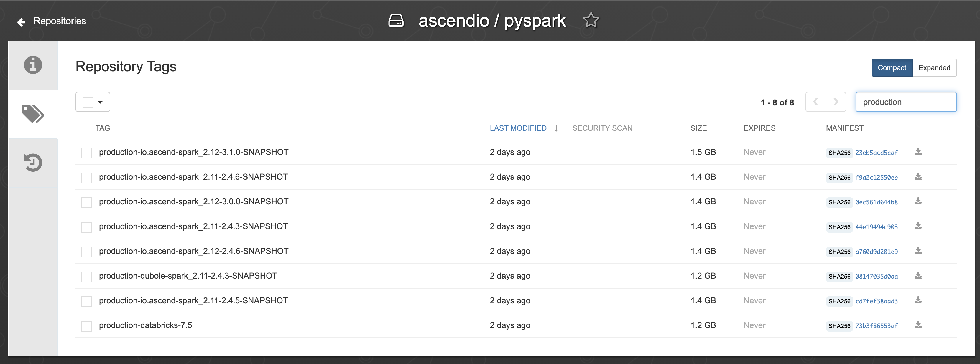This screenshot has width=980, height=364.
Task: Open the select-all dropdown caret
Action: [x=100, y=102]
